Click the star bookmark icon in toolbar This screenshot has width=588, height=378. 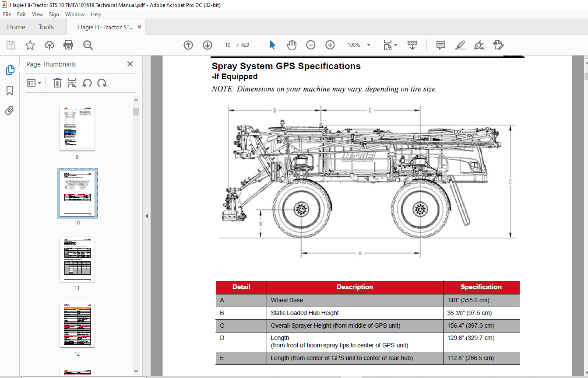point(30,45)
